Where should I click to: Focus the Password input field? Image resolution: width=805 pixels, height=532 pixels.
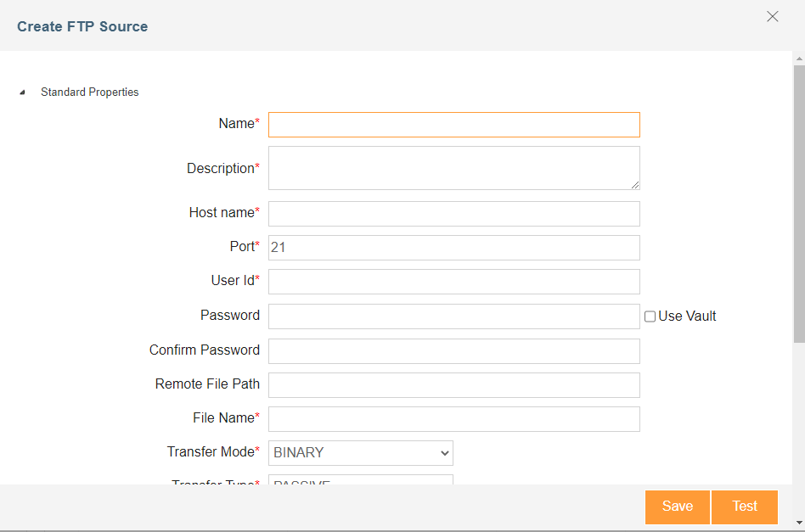(x=453, y=316)
